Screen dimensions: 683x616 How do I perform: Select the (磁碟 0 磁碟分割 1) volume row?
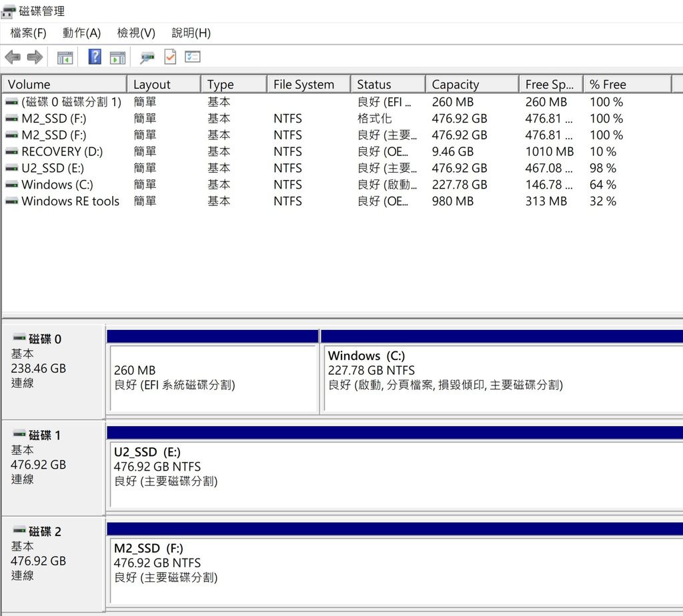341,102
